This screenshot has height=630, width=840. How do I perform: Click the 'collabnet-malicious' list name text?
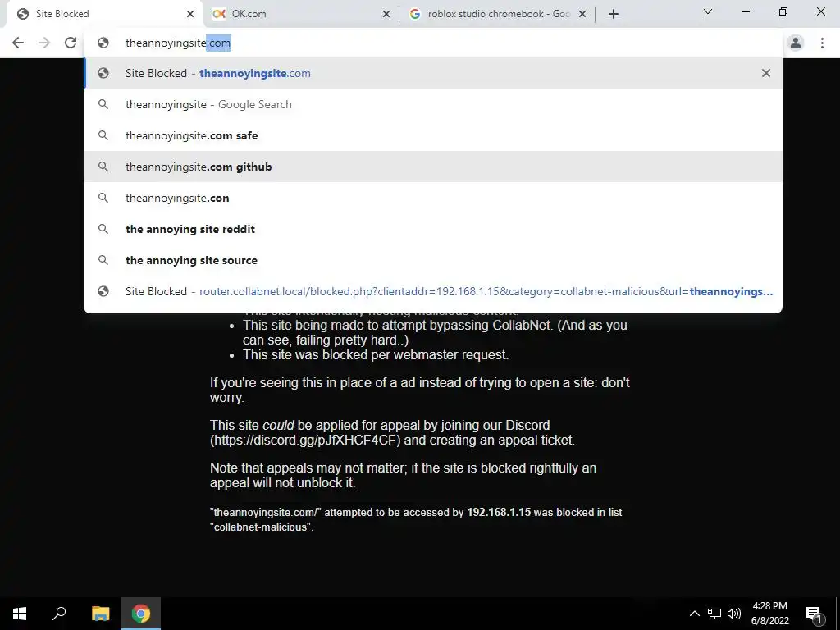tap(262, 527)
